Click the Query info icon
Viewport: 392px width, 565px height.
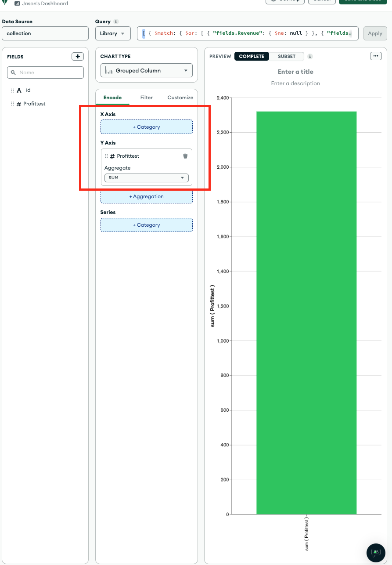point(116,22)
